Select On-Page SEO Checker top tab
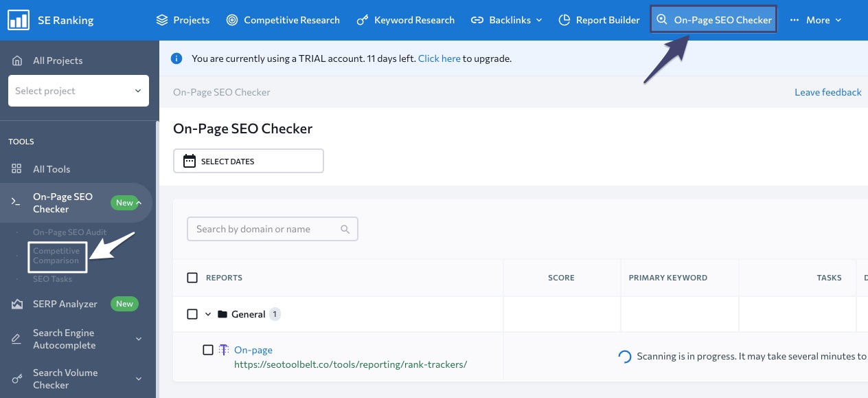The image size is (868, 398). click(x=713, y=20)
